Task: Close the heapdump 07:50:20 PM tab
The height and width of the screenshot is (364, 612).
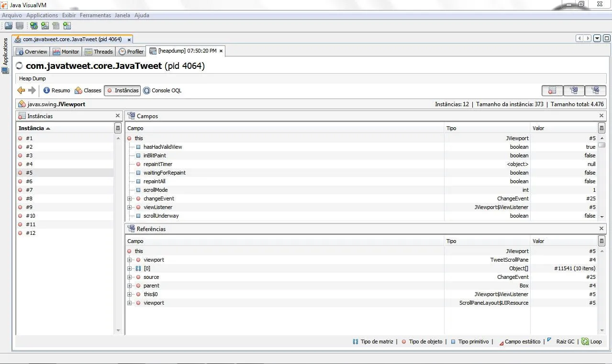Action: [x=221, y=51]
